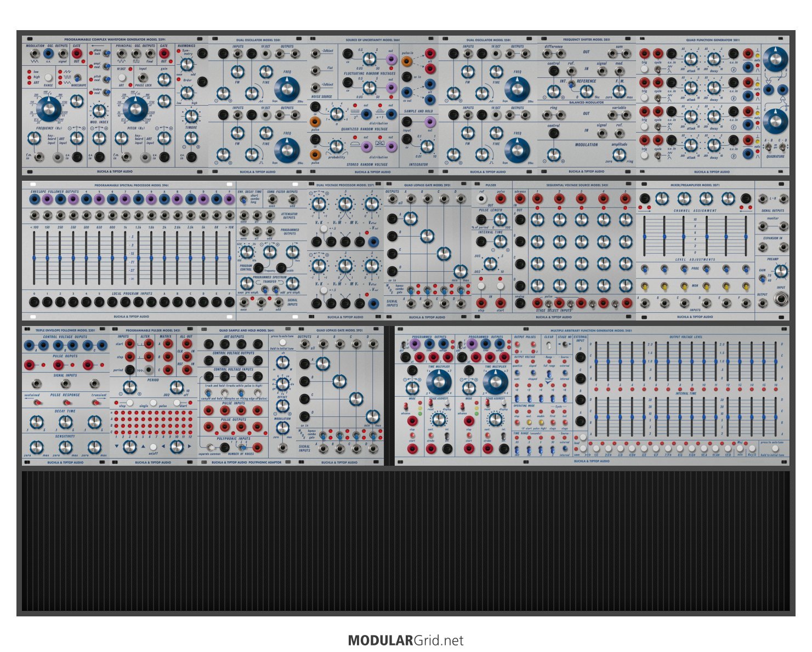Click the n knob in Quantized Random Voltage
This screenshot has height=652, width=812.
337,114
